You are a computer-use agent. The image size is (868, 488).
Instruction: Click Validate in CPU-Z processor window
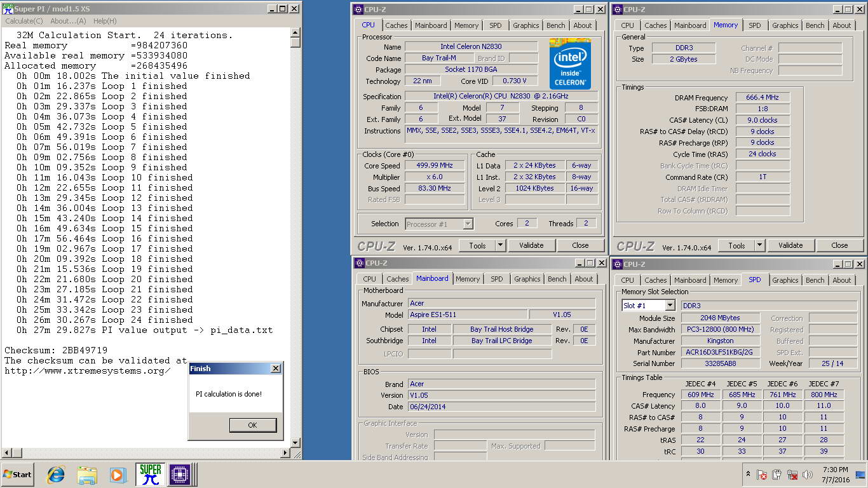tap(531, 245)
